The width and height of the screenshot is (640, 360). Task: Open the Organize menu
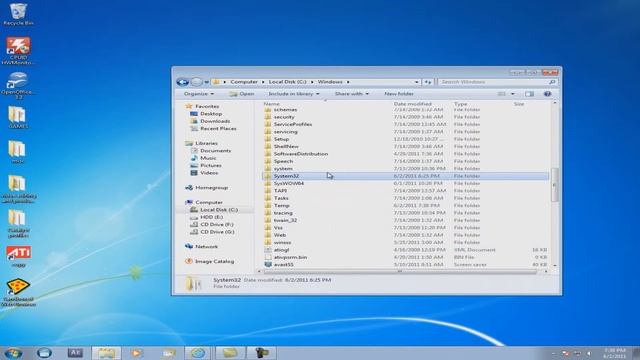[199, 94]
